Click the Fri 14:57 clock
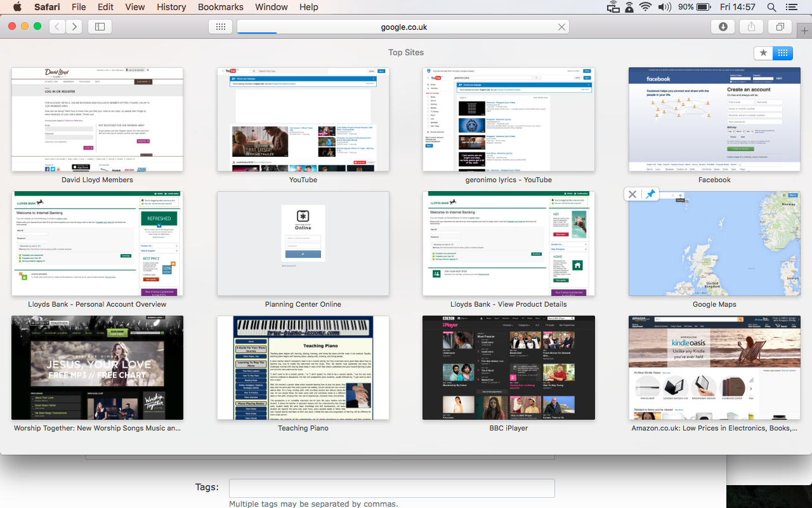This screenshot has height=508, width=812. click(x=738, y=7)
